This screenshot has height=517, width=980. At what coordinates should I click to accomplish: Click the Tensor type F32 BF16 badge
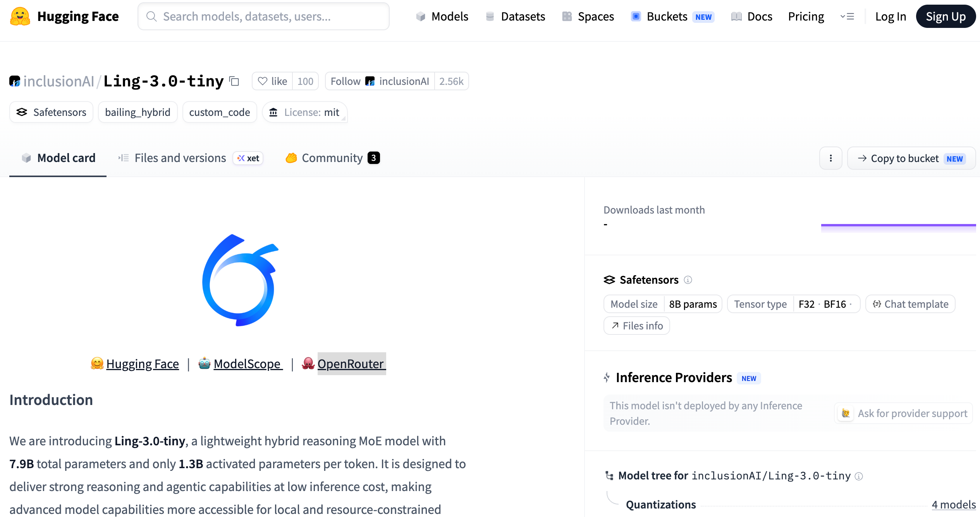[x=794, y=304]
